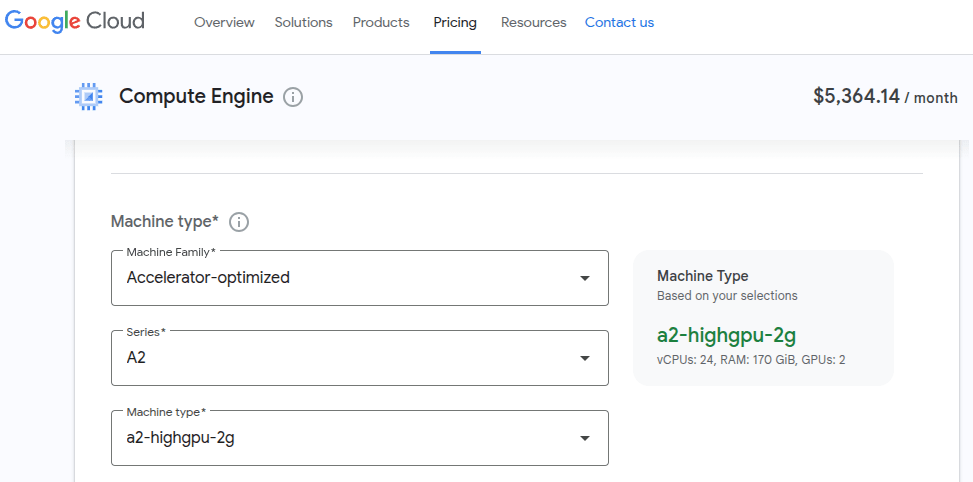
Task: Open the Resources menu
Action: click(x=534, y=22)
